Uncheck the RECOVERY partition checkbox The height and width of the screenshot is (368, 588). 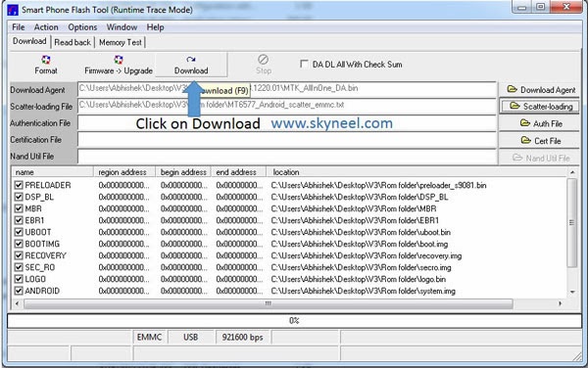click(19, 255)
